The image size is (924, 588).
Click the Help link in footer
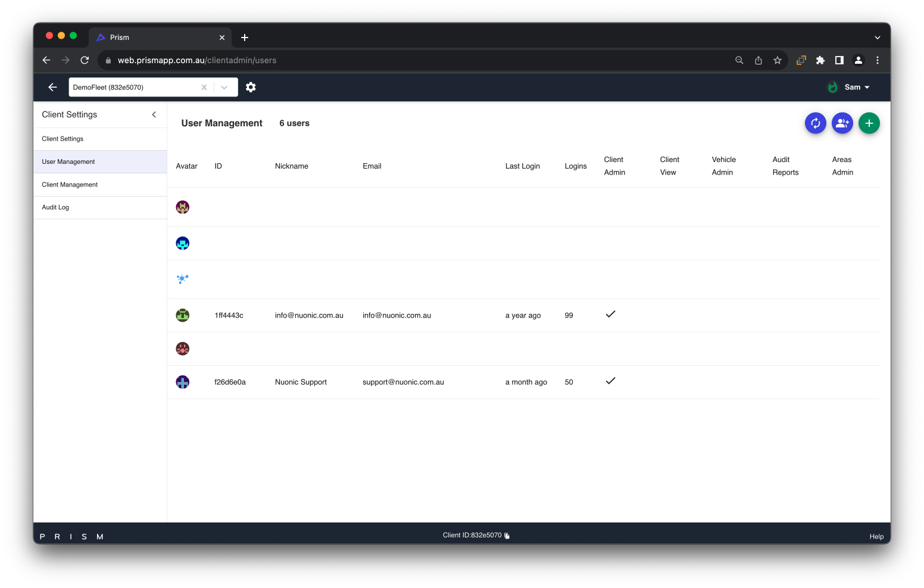(876, 537)
